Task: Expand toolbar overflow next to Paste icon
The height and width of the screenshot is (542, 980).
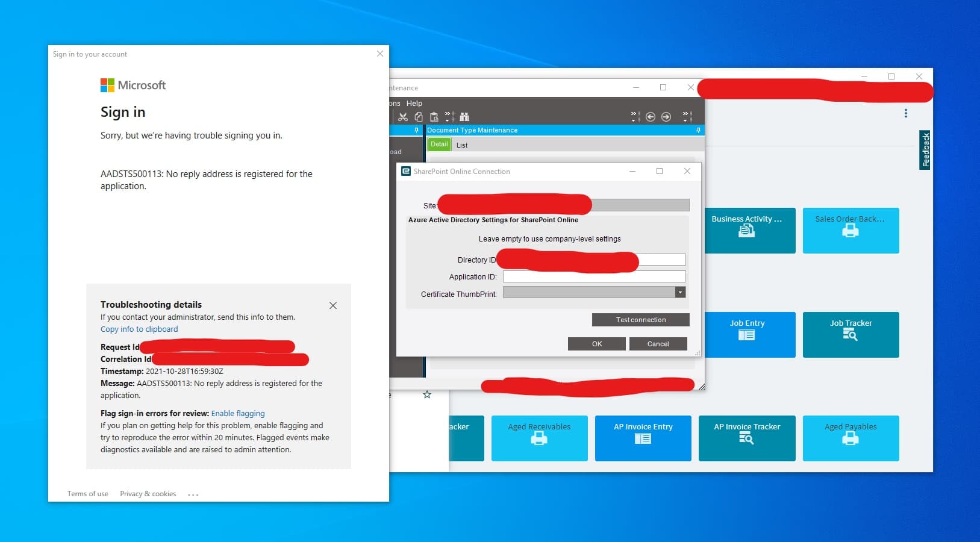Action: (448, 116)
